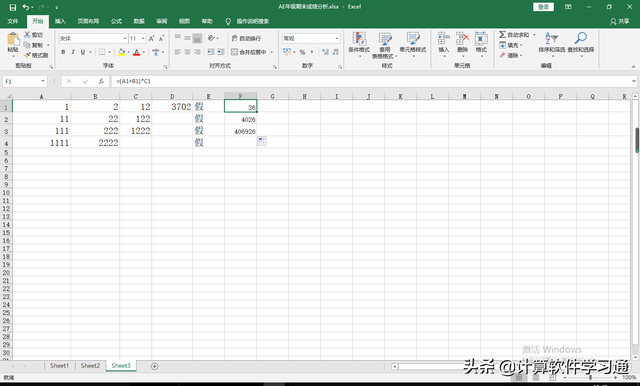Toggle Bold formatting

point(63,52)
